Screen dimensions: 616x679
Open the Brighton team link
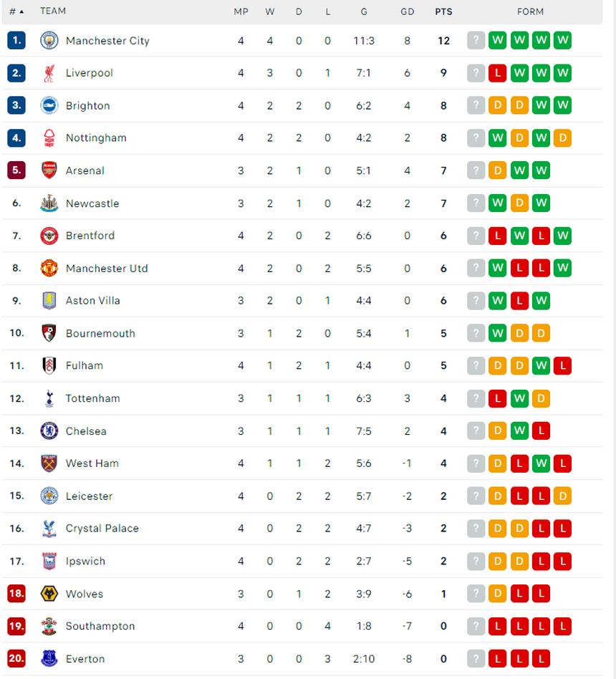[87, 106]
